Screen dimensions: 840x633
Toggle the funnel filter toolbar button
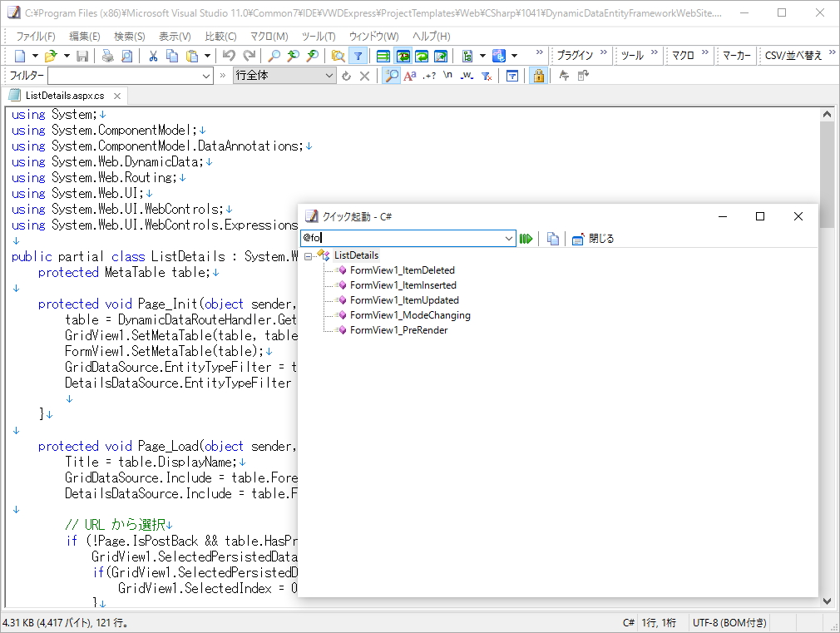358,56
